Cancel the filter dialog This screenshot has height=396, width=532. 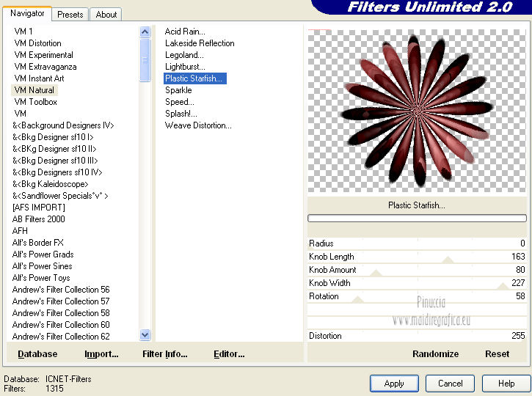coord(450,384)
